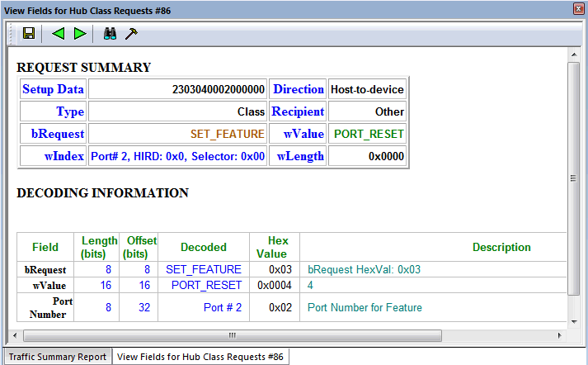This screenshot has width=588, height=365.
Task: Click the DECODING INFORMATION heading
Action: [x=102, y=192]
